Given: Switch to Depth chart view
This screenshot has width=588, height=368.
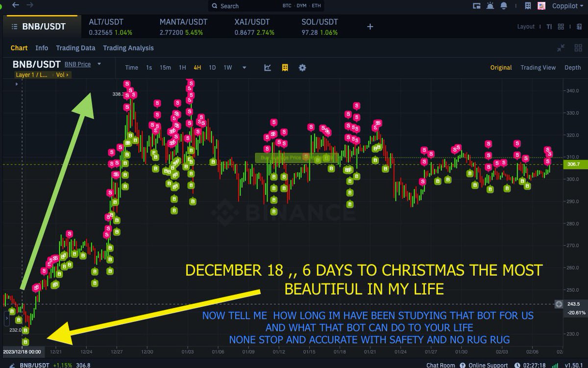Looking at the screenshot, I should pos(573,68).
